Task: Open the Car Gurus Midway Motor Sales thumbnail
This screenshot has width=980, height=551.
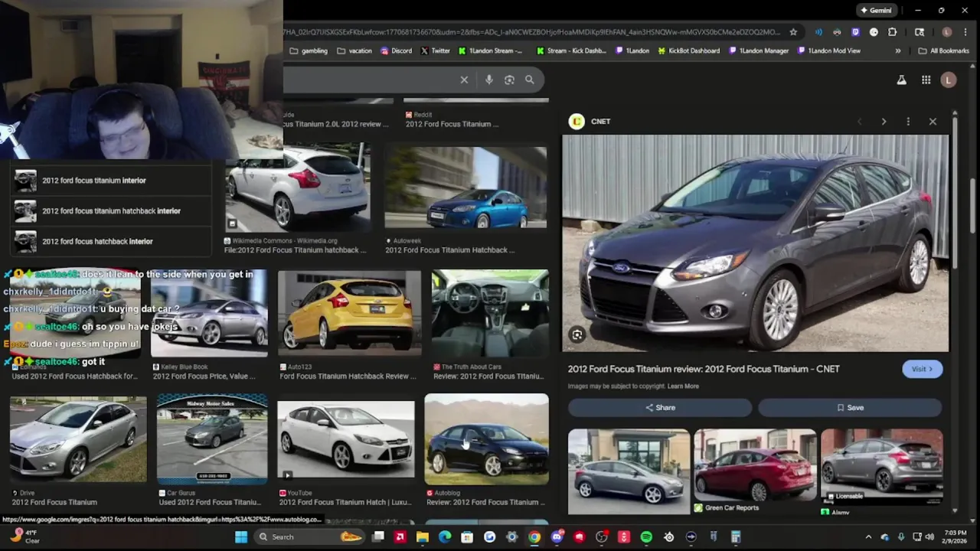Action: click(212, 439)
